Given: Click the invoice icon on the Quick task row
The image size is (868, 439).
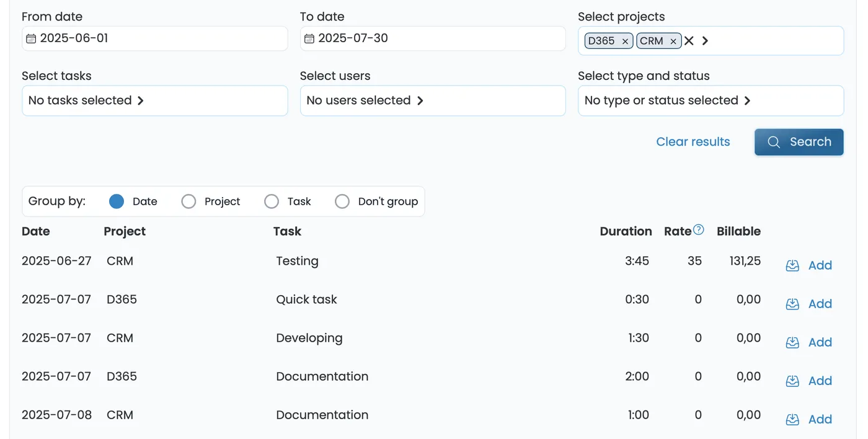Looking at the screenshot, I should click(792, 304).
